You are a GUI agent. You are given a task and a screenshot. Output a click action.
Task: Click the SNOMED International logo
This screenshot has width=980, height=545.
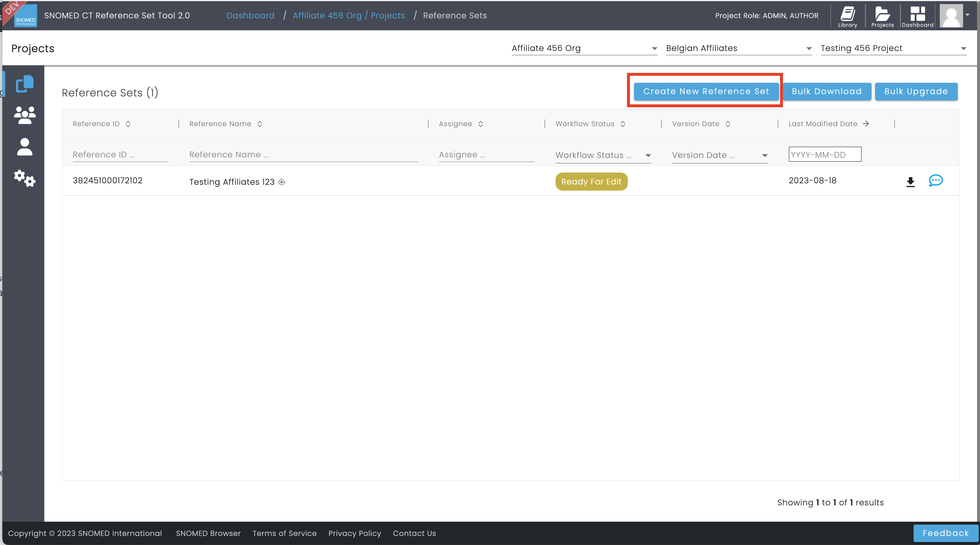pyautogui.click(x=25, y=16)
